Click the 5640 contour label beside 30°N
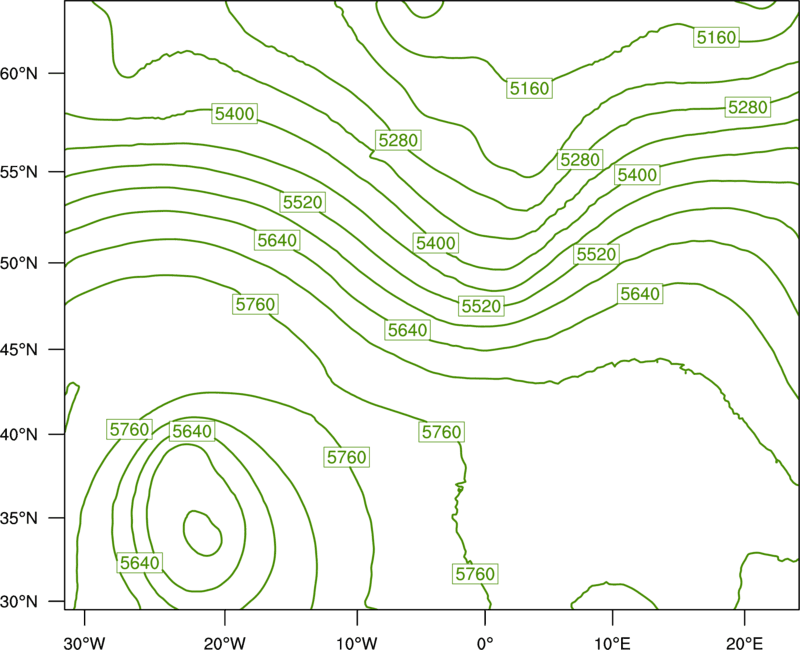Image resolution: width=800 pixels, height=650 pixels. click(140, 563)
